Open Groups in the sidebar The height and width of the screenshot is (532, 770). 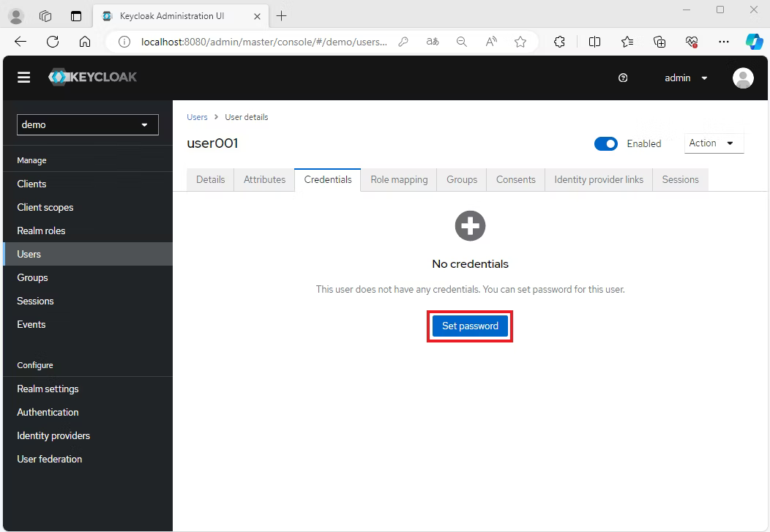pos(88,278)
